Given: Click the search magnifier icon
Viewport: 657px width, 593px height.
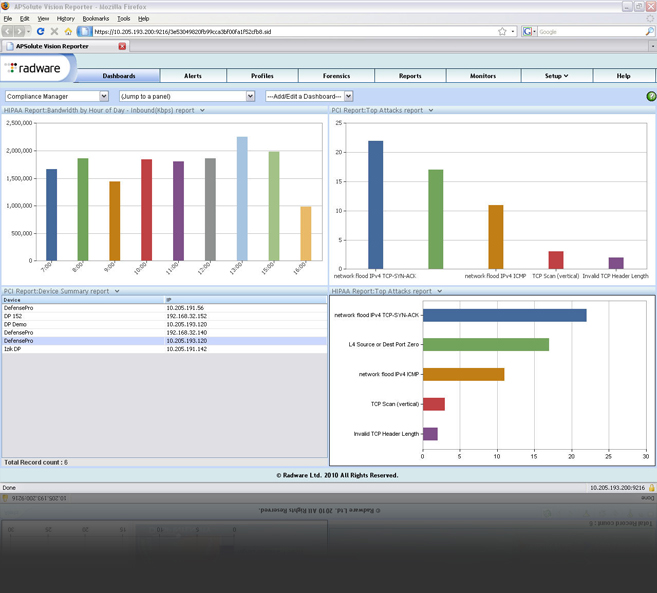Looking at the screenshot, I should [649, 31].
